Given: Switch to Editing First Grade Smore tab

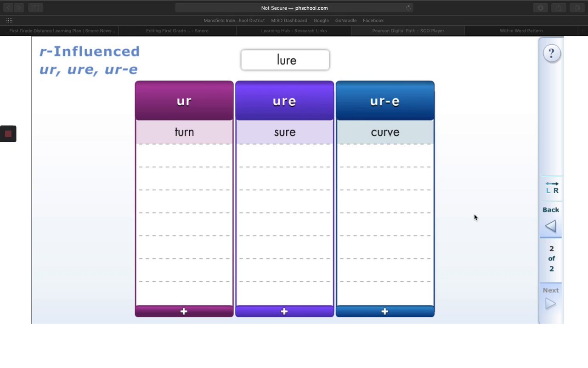Looking at the screenshot, I should point(177,31).
